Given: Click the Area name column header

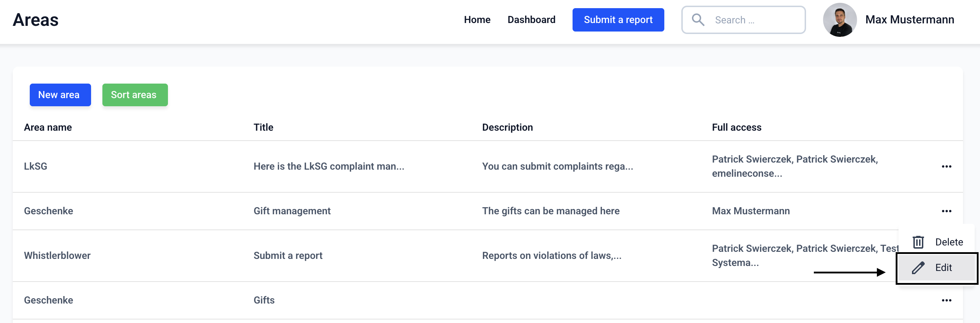Looking at the screenshot, I should (48, 127).
